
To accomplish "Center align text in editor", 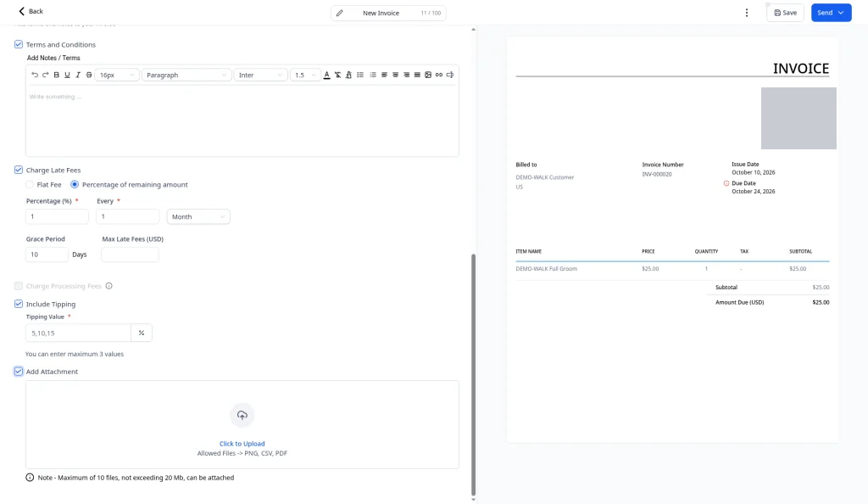I will point(395,75).
